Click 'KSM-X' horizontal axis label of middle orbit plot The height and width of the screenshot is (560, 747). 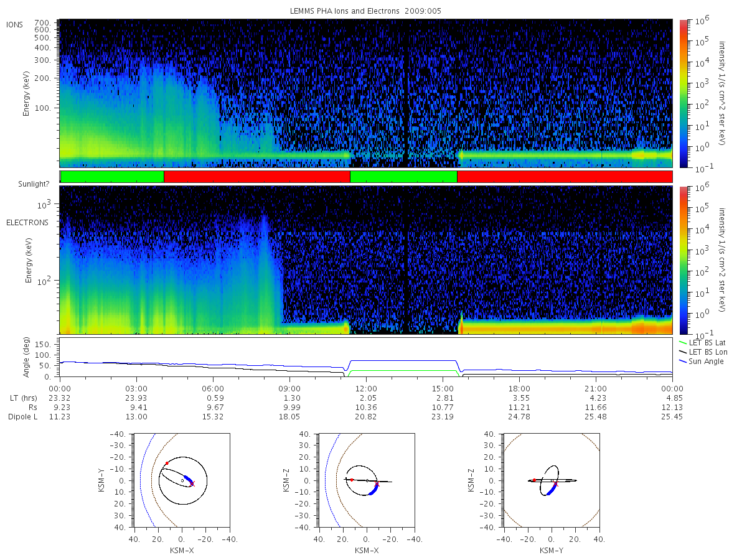[367, 551]
